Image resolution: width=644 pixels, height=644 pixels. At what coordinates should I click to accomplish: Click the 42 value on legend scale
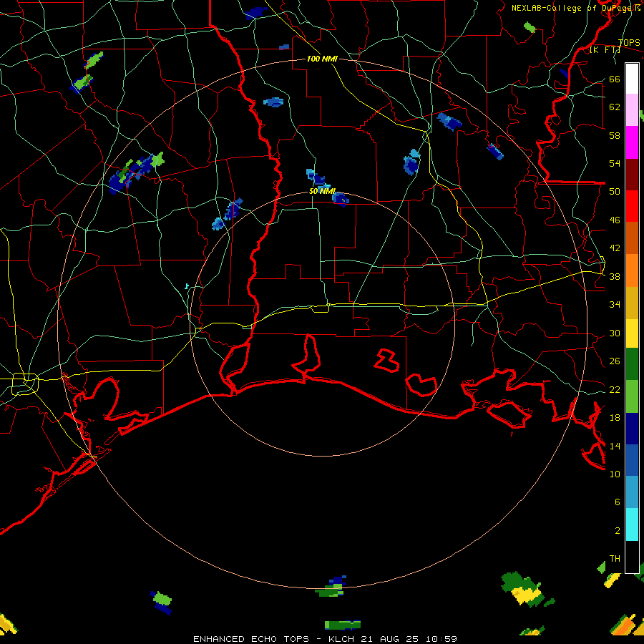pyautogui.click(x=615, y=248)
